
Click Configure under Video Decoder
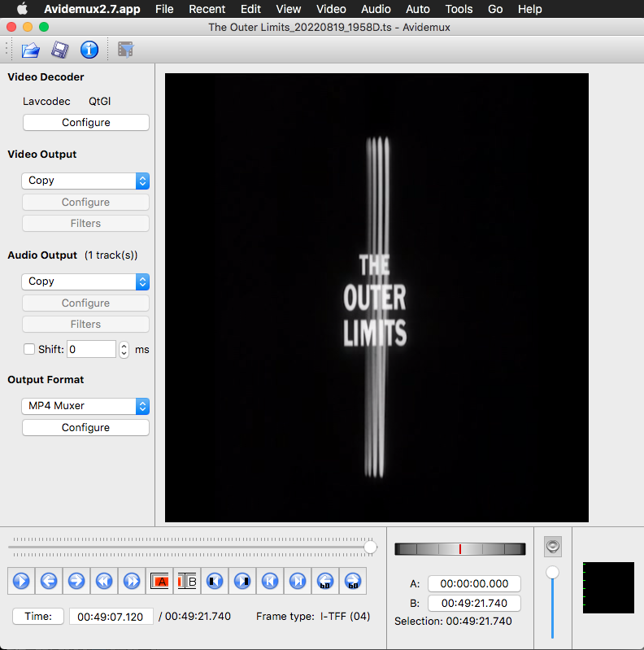pos(85,122)
